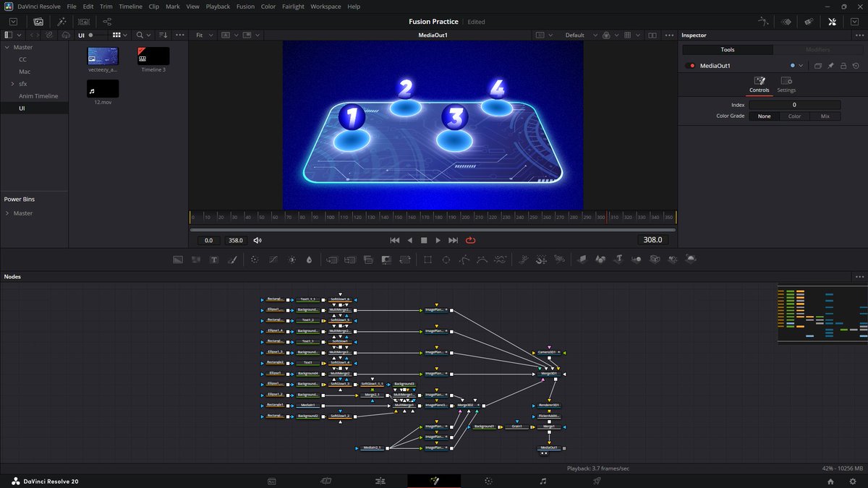868x488 pixels.
Task: Open the Default viewer preset dropdown
Action: click(x=580, y=34)
